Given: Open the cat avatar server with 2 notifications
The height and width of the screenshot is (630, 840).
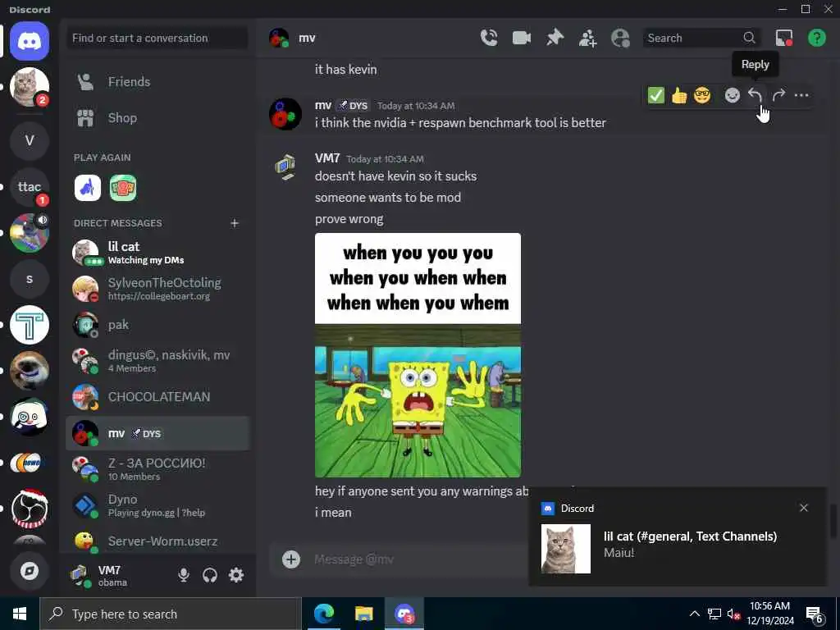Looking at the screenshot, I should point(30,87).
